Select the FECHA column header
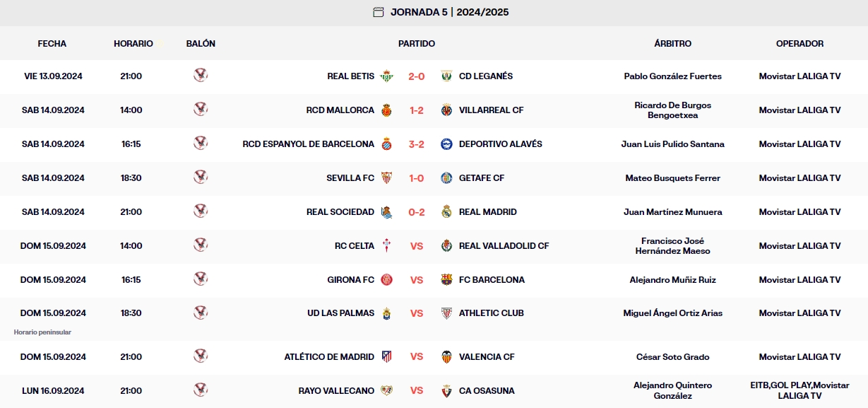The height and width of the screenshot is (408, 868). [52, 43]
